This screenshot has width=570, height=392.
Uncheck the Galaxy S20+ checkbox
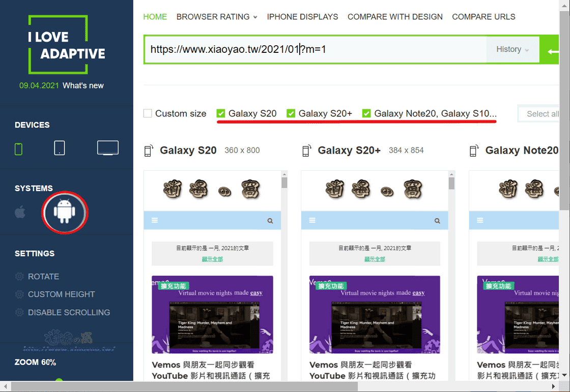click(291, 113)
